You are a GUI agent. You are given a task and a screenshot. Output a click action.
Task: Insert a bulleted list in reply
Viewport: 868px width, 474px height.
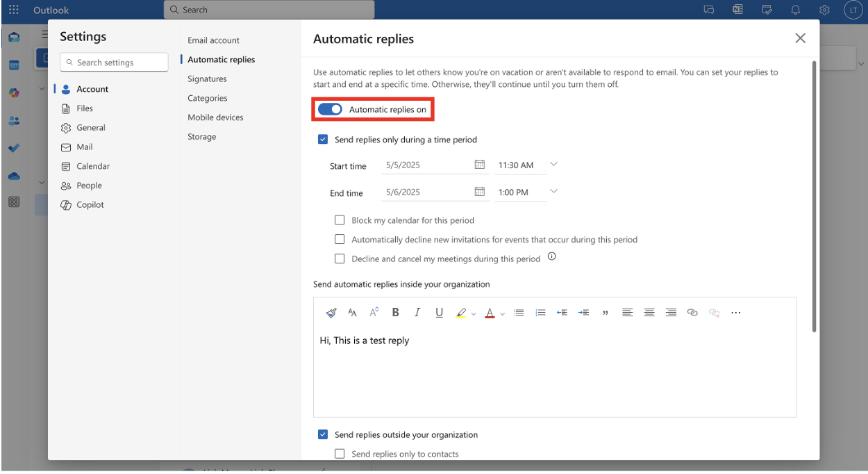click(x=519, y=313)
